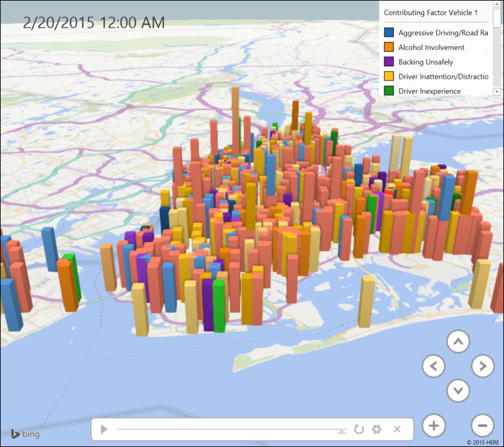This screenshot has width=504, height=447.
Task: Select the 'Backing Unsafely' legend label
Action: 426,62
